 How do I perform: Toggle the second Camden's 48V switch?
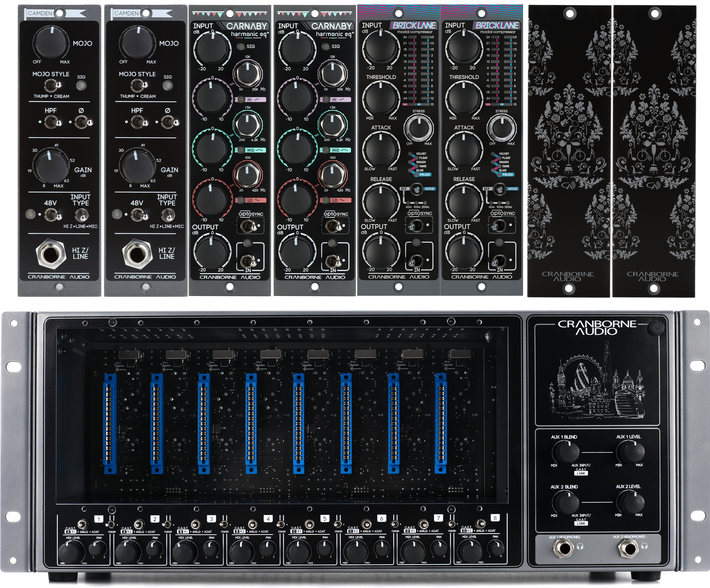140,215
